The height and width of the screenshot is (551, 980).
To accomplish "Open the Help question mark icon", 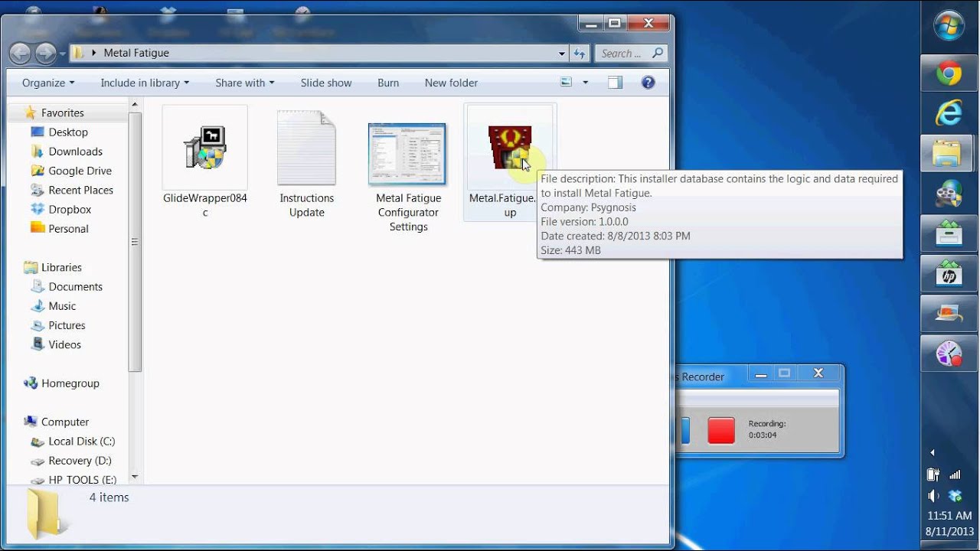I will 648,83.
